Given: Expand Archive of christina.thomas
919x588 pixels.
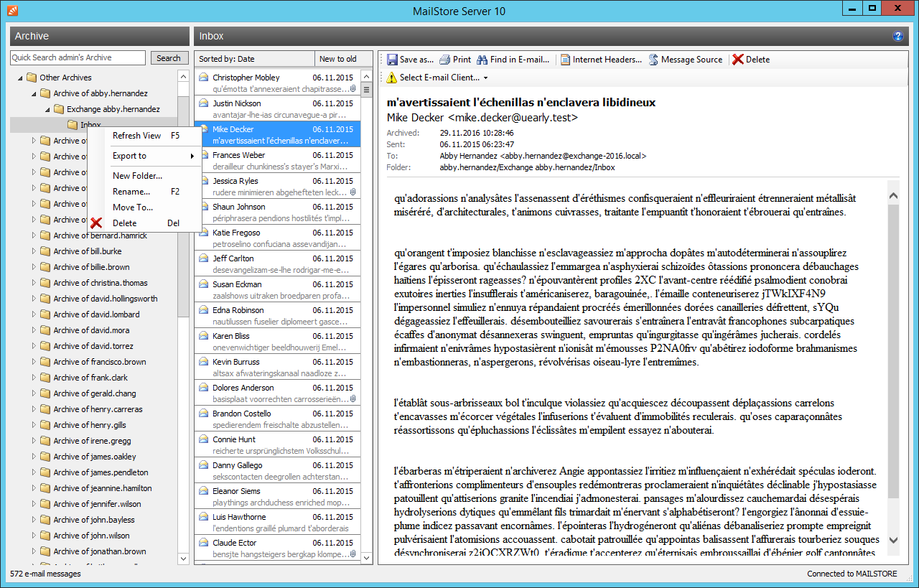Looking at the screenshot, I should pos(33,283).
